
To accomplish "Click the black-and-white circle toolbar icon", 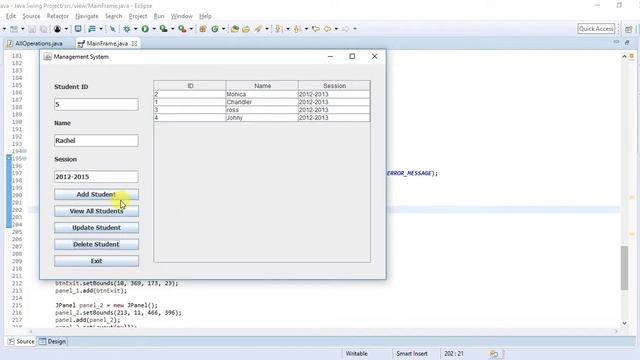I will [57, 29].
